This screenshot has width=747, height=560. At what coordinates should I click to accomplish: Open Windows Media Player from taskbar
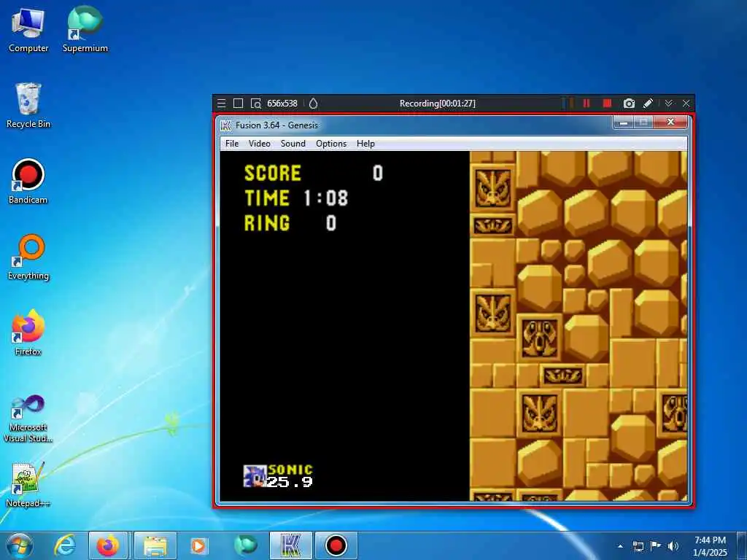pyautogui.click(x=199, y=545)
